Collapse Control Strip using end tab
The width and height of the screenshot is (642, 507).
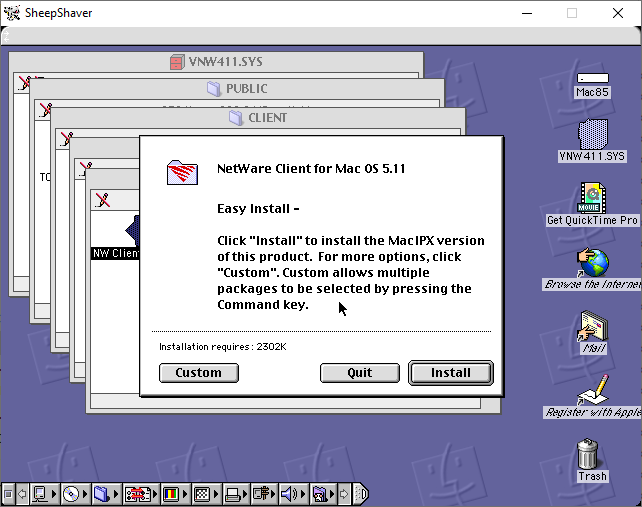(361, 494)
